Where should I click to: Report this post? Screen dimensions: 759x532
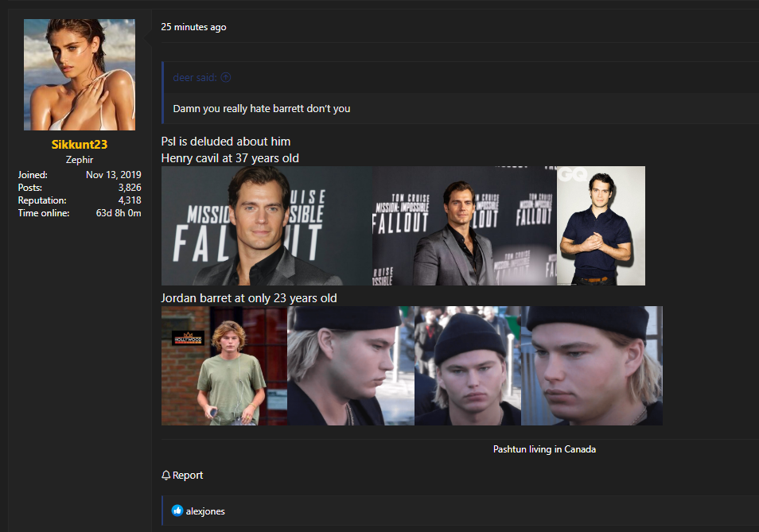[x=188, y=476]
